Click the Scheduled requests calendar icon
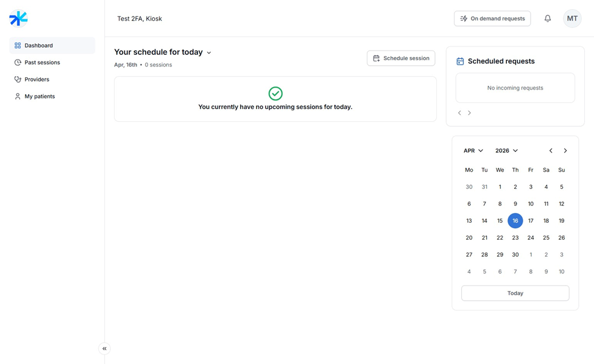594x364 pixels. [x=460, y=61]
